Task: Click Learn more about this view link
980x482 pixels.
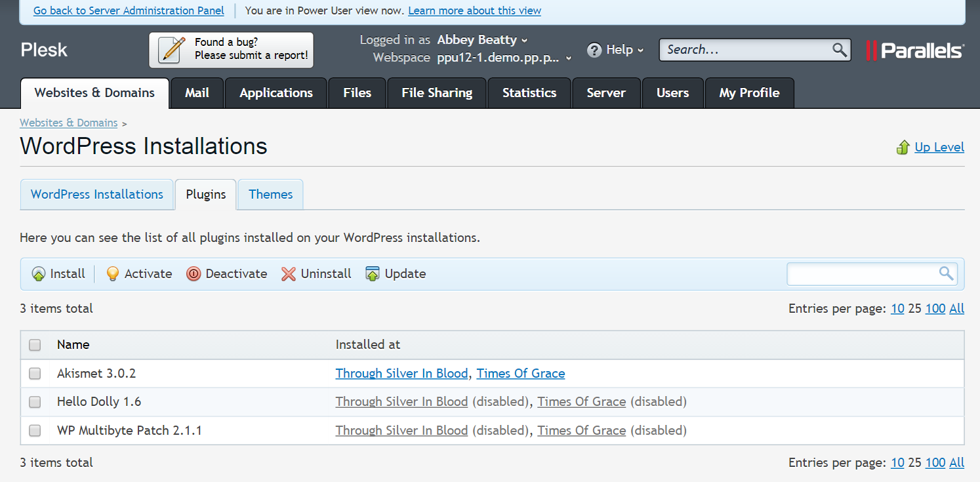Action: tap(474, 10)
